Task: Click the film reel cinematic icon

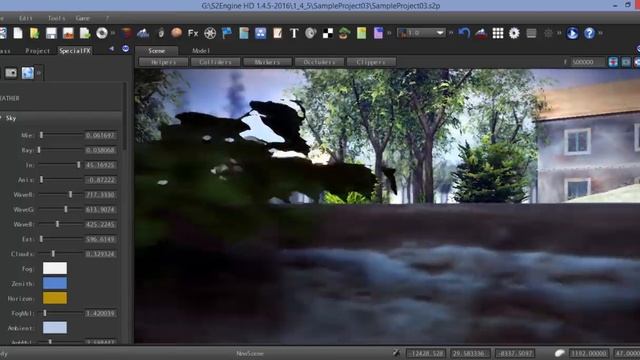Action: 210,33
